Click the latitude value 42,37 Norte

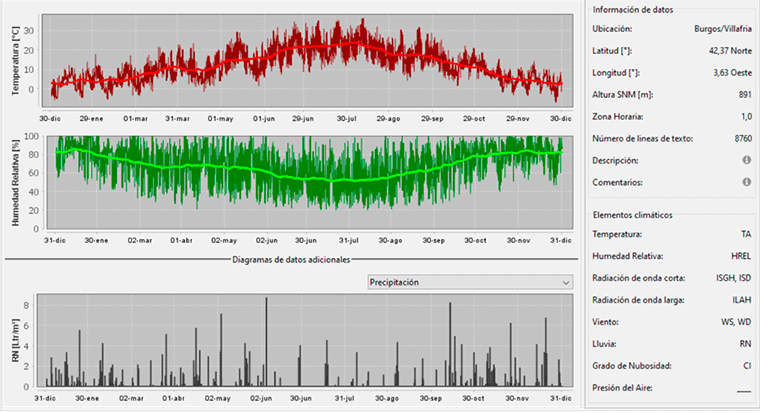[x=726, y=51]
